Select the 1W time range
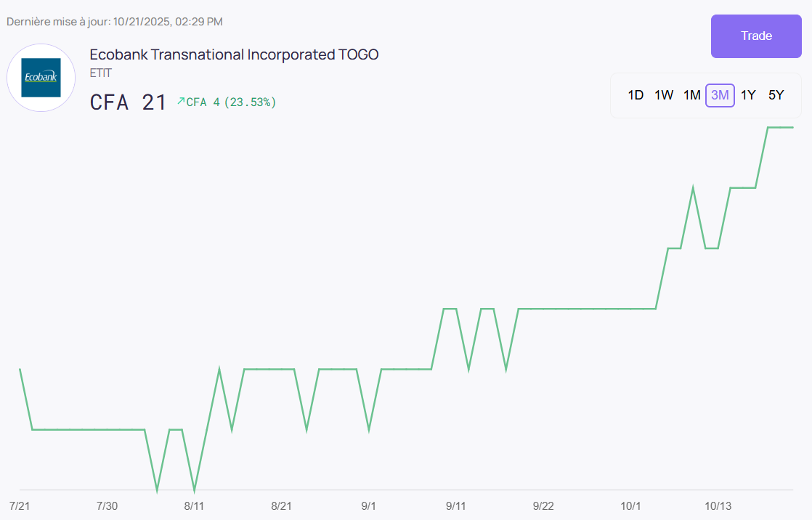812x520 pixels. (664, 95)
